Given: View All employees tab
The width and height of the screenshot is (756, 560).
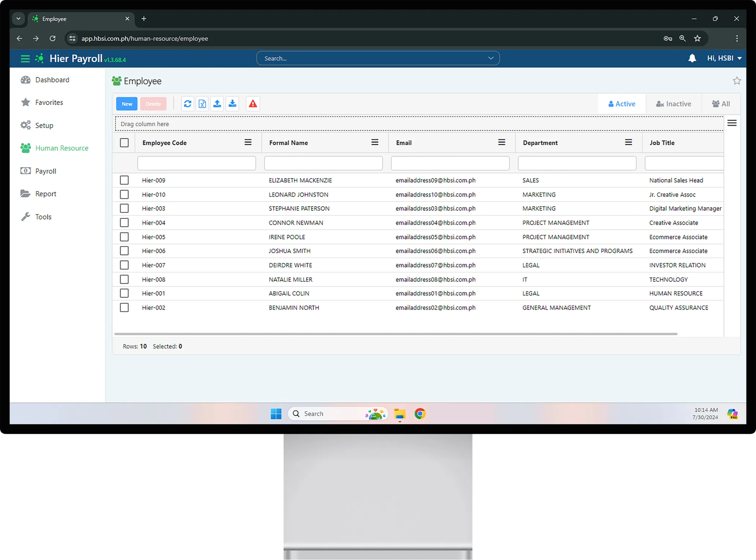Looking at the screenshot, I should pyautogui.click(x=720, y=104).
